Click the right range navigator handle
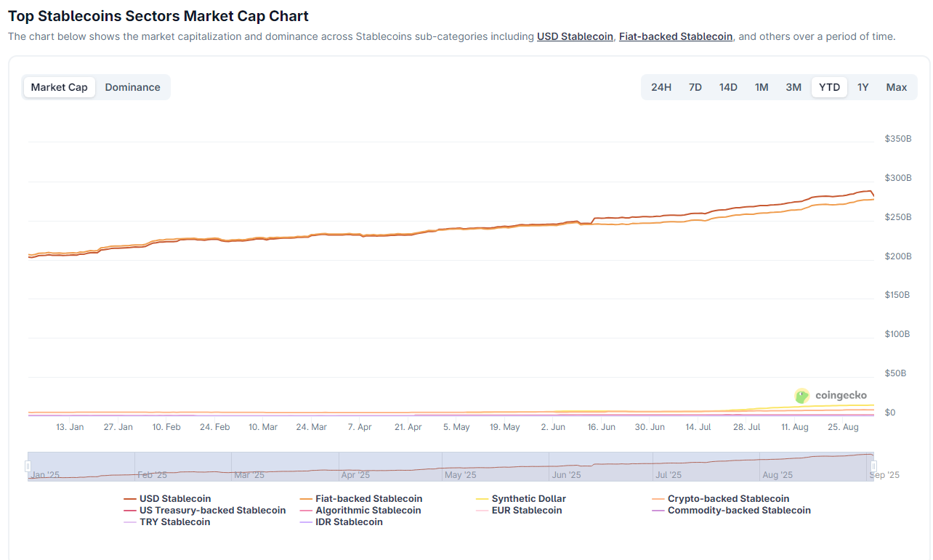The width and height of the screenshot is (933, 560). (x=873, y=466)
